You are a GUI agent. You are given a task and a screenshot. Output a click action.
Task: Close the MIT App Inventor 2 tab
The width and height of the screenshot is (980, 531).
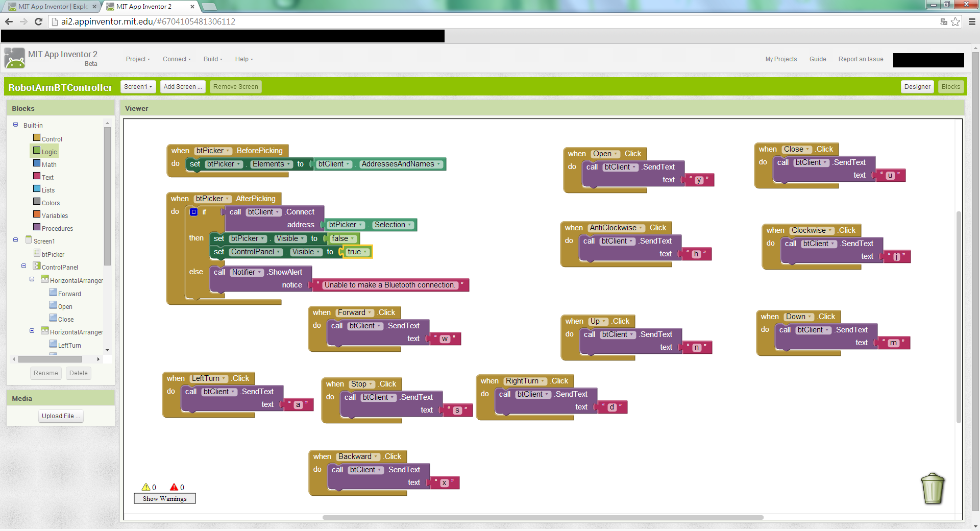click(192, 7)
